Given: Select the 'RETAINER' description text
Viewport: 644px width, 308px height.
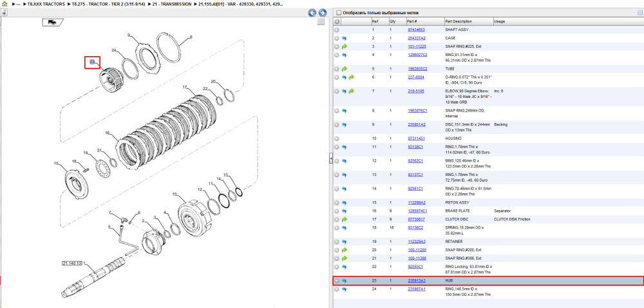Looking at the screenshot, I should click(454, 242).
